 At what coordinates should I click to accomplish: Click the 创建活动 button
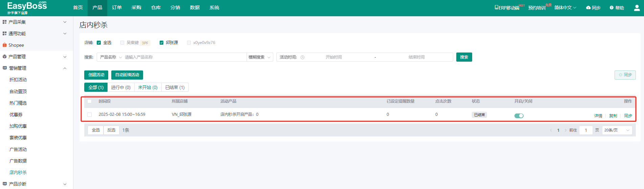pos(96,75)
